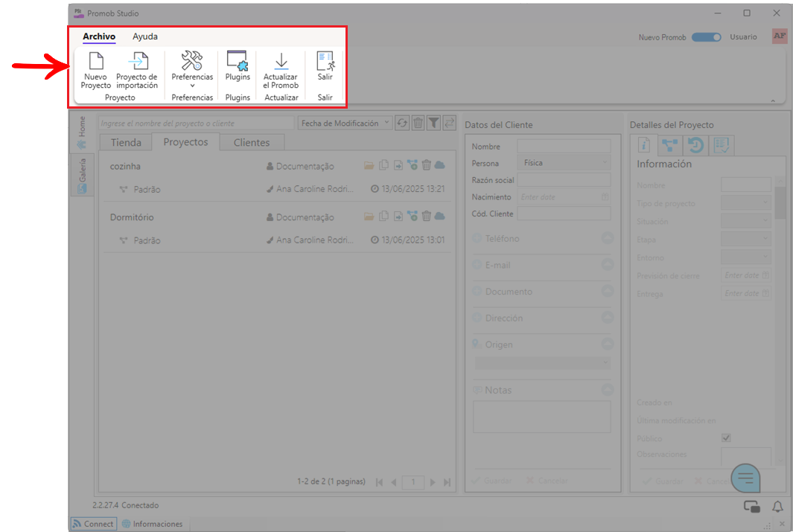The width and height of the screenshot is (793, 532).
Task: Click the Notas text area
Action: pyautogui.click(x=541, y=417)
